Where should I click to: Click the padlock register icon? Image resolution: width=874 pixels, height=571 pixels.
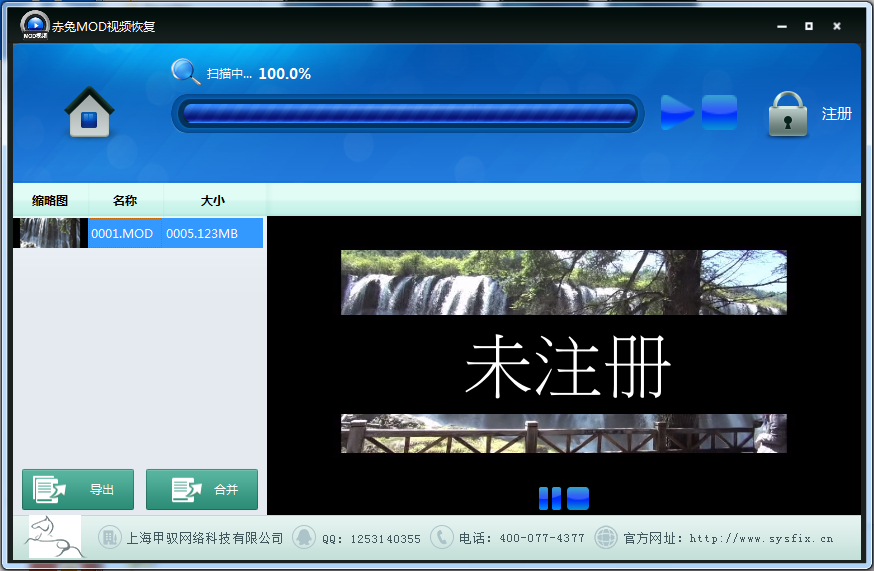[788, 114]
